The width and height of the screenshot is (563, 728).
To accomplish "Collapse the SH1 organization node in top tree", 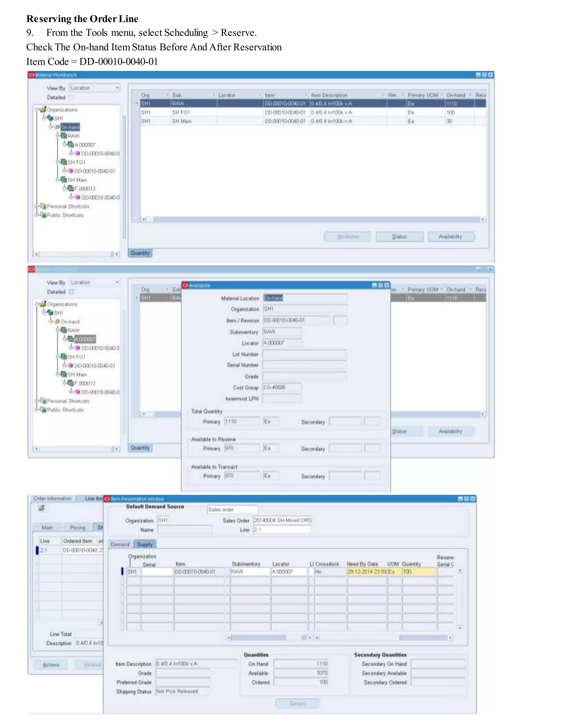I will pos(44,118).
